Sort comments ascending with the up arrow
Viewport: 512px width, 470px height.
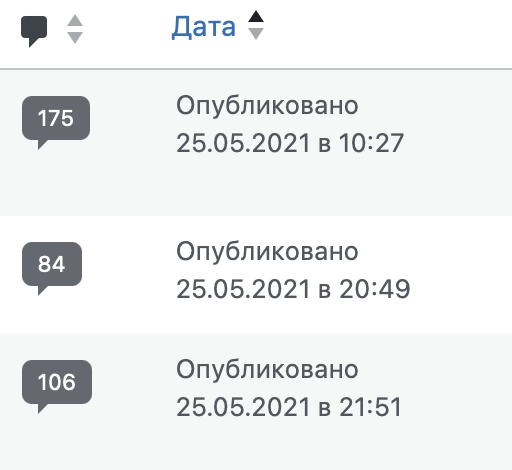coord(75,21)
